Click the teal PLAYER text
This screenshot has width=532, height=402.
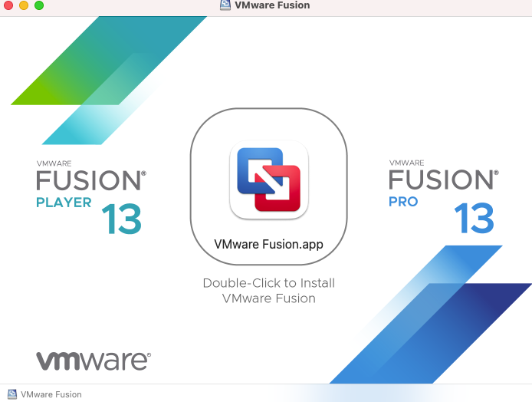[64, 203]
